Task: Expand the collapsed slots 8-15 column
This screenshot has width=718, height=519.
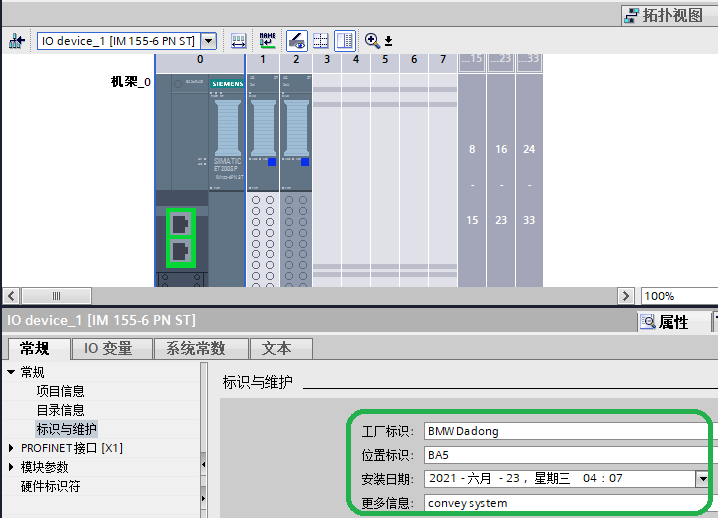Action: click(472, 180)
